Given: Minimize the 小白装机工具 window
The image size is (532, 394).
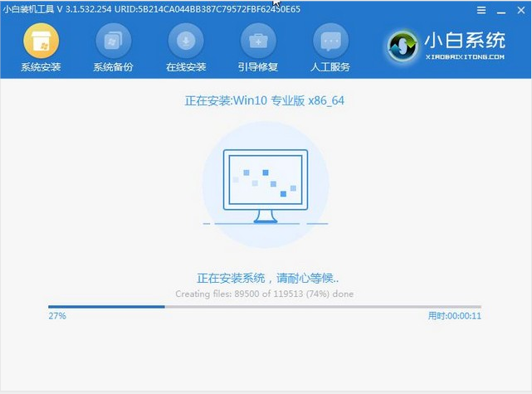Looking at the screenshot, I should (500, 10).
